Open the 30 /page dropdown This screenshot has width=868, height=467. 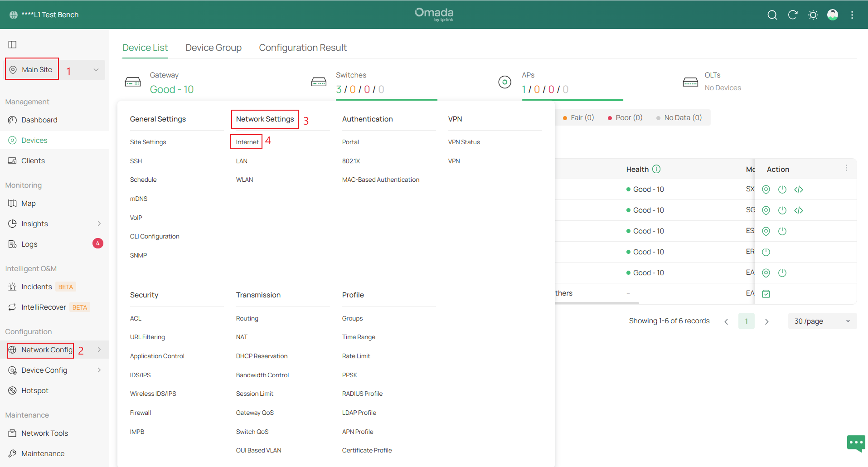pos(822,321)
